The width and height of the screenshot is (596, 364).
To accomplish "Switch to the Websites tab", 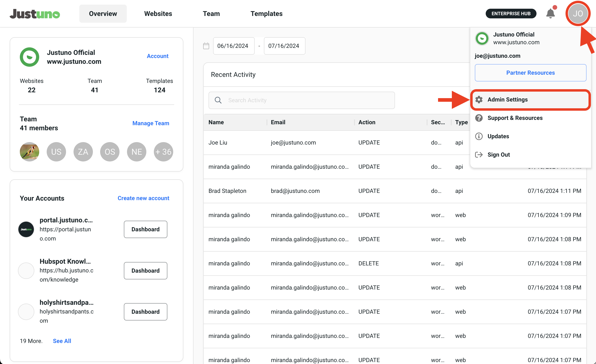I will coord(158,14).
